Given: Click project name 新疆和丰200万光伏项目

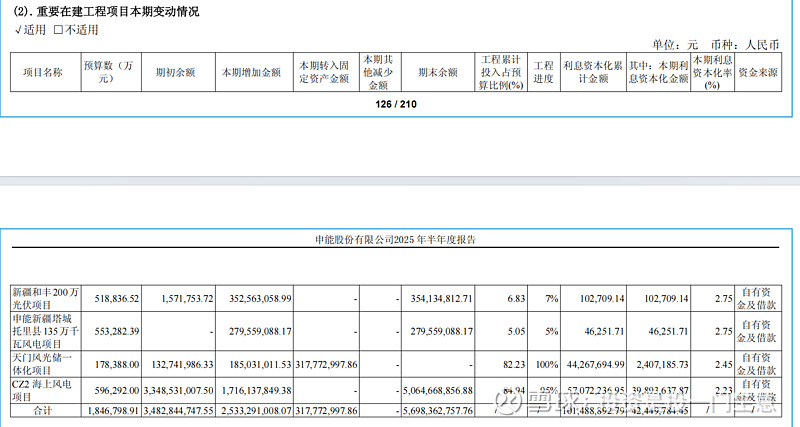Looking at the screenshot, I should [x=45, y=298].
